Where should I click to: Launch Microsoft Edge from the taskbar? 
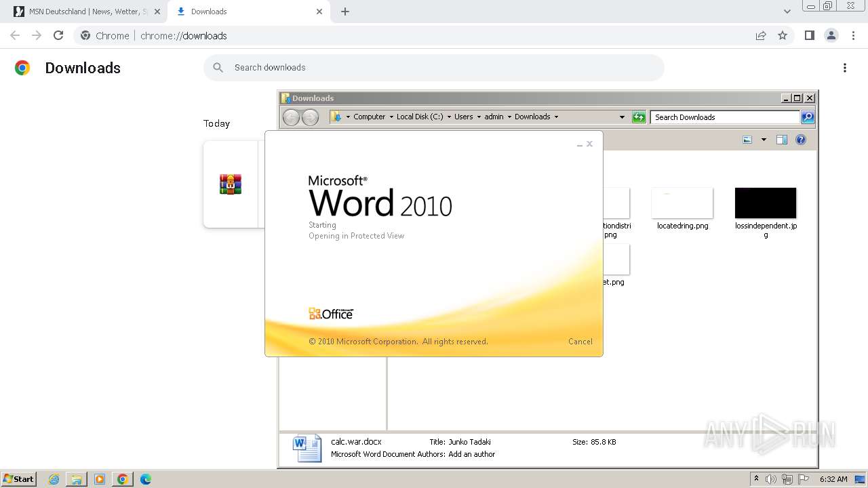[145, 479]
